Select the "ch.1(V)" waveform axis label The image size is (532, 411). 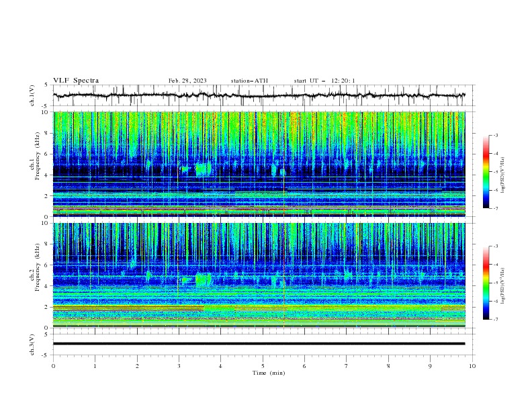click(32, 95)
